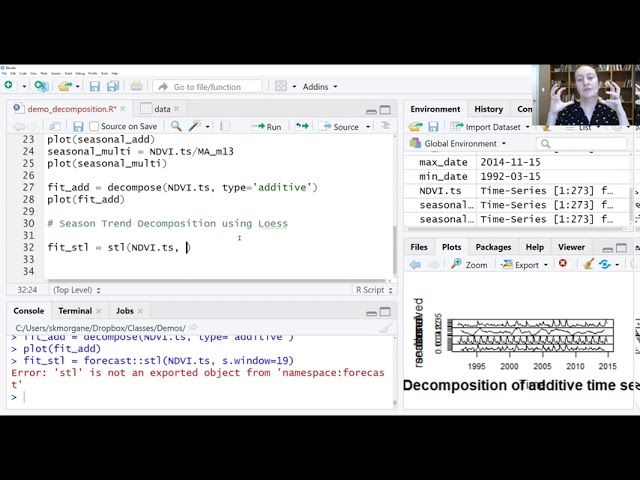Clear console with the broom icon
640x480 pixels.
(x=386, y=328)
